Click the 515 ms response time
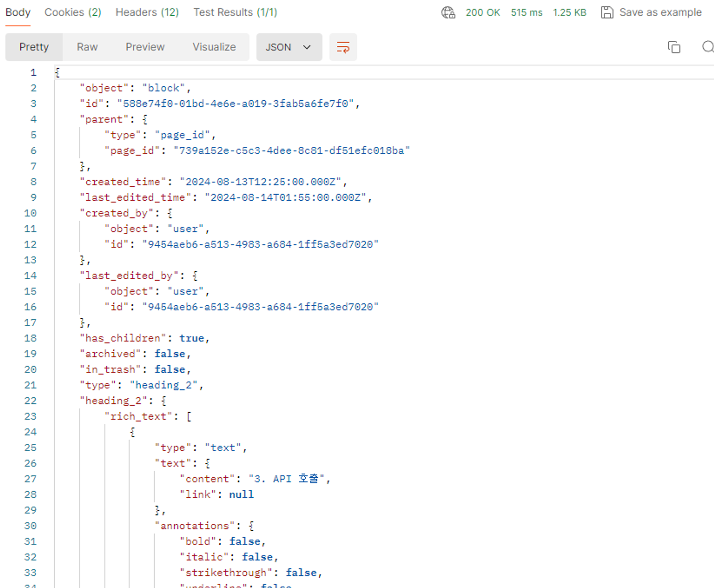Screen dimensions: 714x588 click(x=526, y=12)
